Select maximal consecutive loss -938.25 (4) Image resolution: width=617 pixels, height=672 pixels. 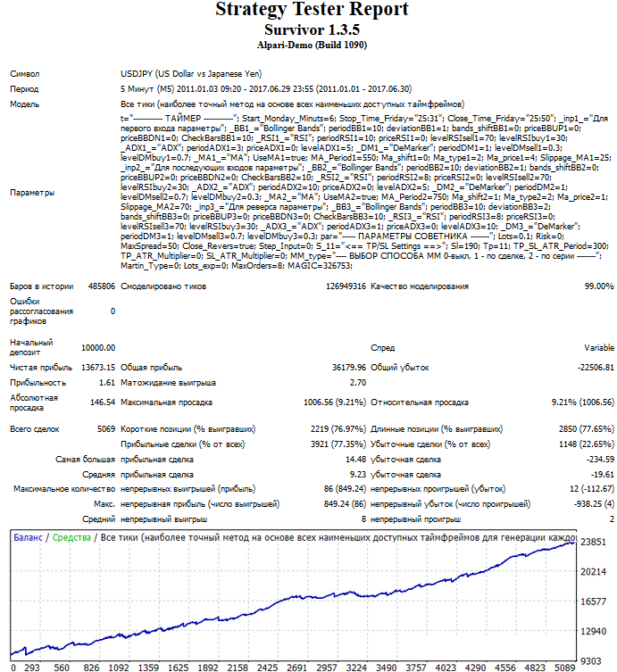click(x=594, y=504)
